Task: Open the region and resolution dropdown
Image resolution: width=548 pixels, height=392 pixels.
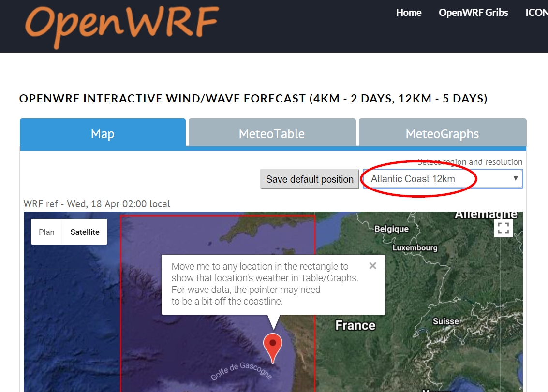Action: coord(442,179)
